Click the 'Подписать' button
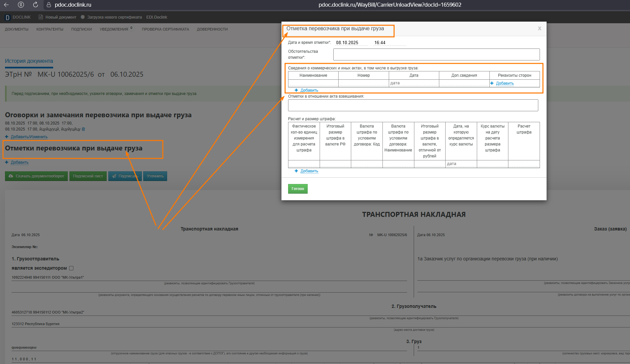Screen dimensions: 630x364 pos(125,176)
